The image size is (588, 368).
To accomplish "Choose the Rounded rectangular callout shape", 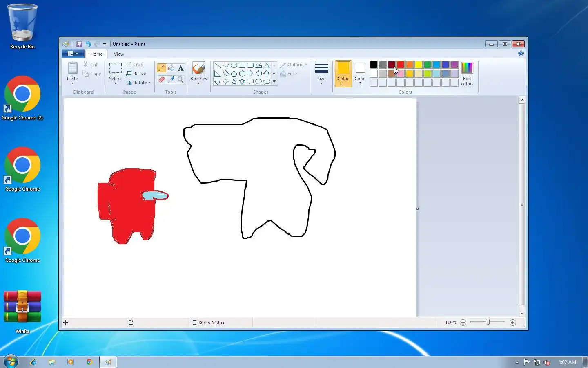I will pos(250,82).
